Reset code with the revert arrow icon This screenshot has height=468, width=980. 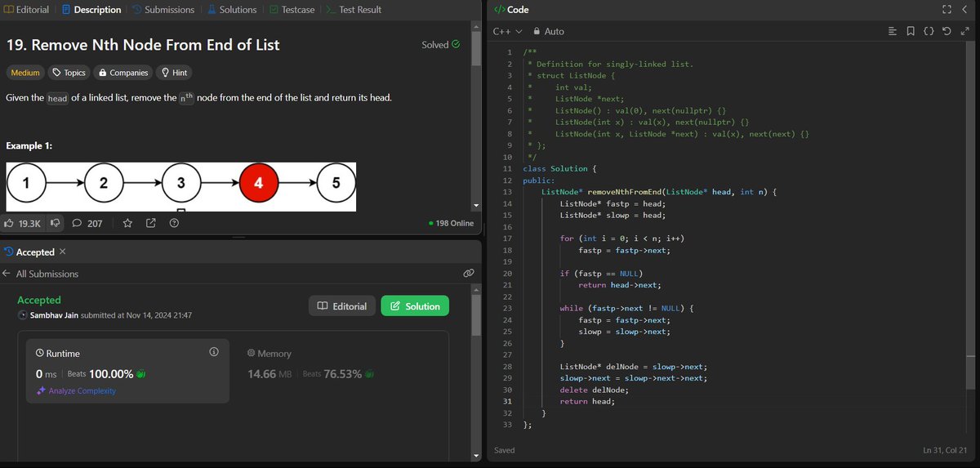946,31
